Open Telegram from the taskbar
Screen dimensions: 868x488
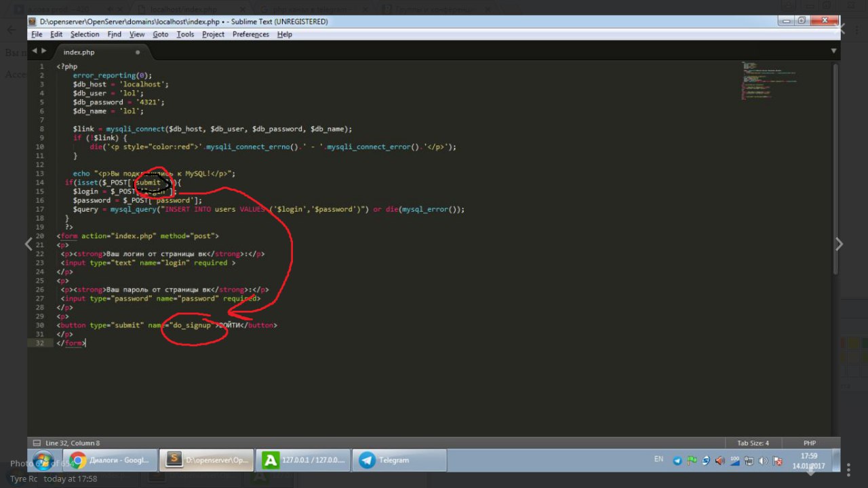tap(400, 460)
